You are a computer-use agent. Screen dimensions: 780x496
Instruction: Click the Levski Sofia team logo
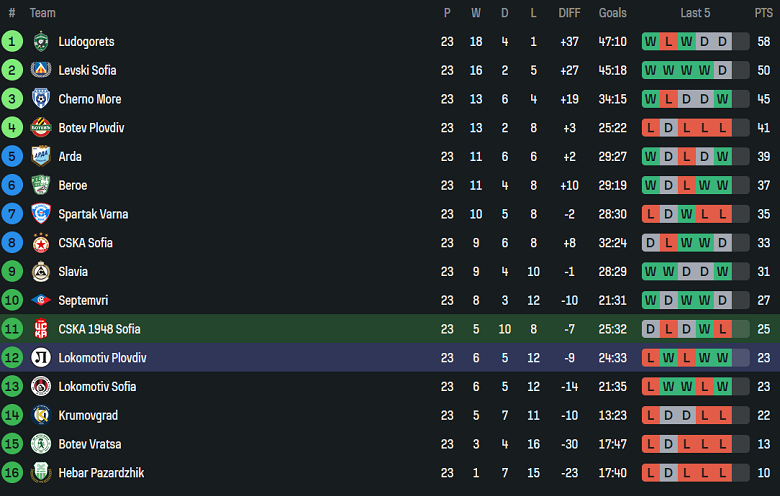41,70
